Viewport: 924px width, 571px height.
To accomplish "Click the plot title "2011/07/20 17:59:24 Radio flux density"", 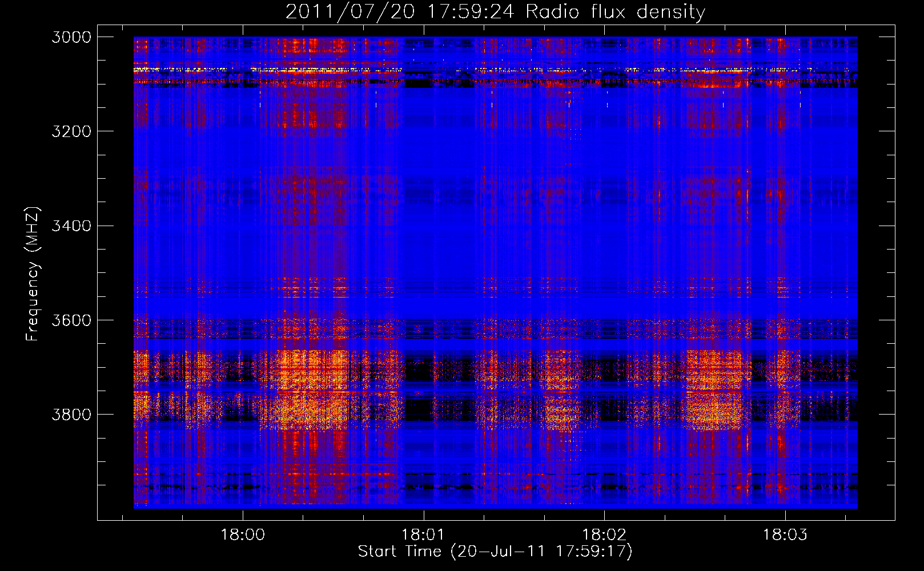I will [495, 11].
